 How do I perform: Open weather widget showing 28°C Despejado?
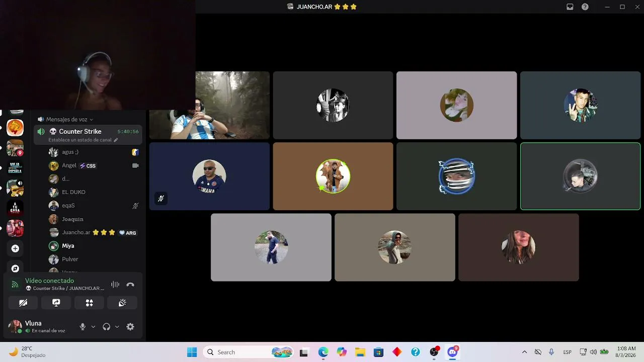click(28, 352)
